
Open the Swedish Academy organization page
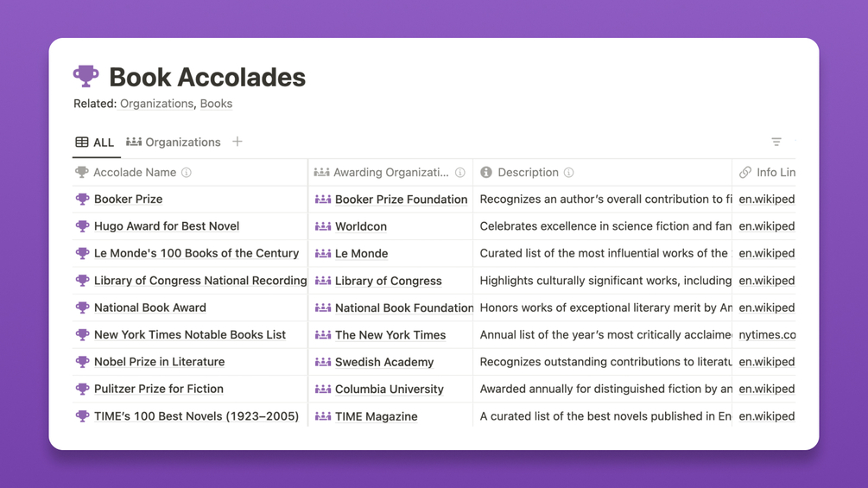click(384, 362)
